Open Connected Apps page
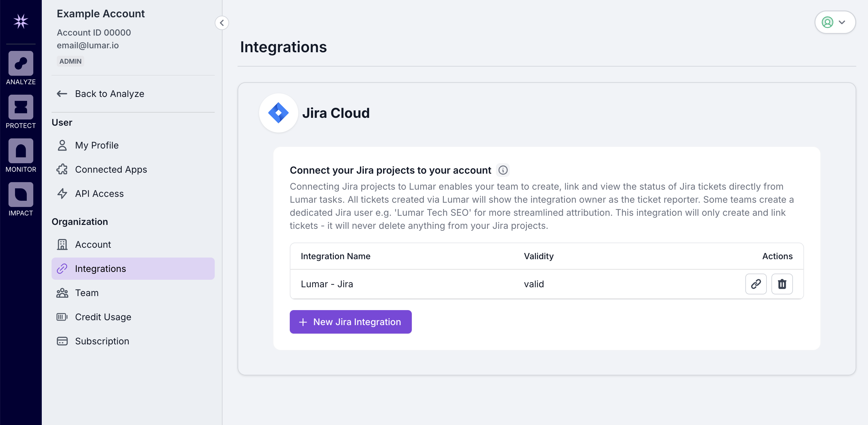This screenshot has height=425, width=868. 111,169
